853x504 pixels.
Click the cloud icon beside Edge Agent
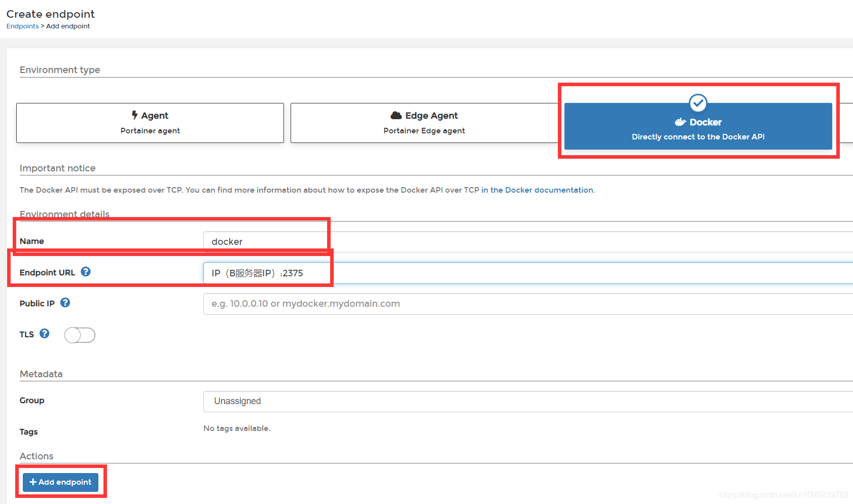[x=396, y=116]
